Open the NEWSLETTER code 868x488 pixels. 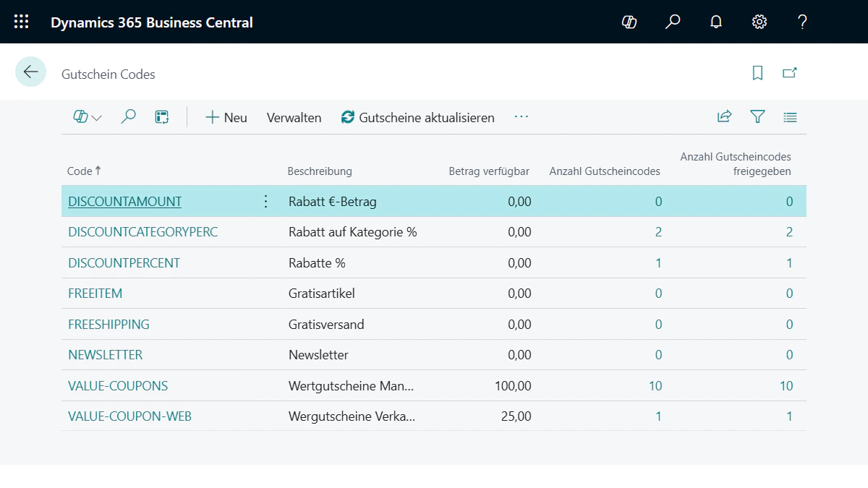(106, 355)
